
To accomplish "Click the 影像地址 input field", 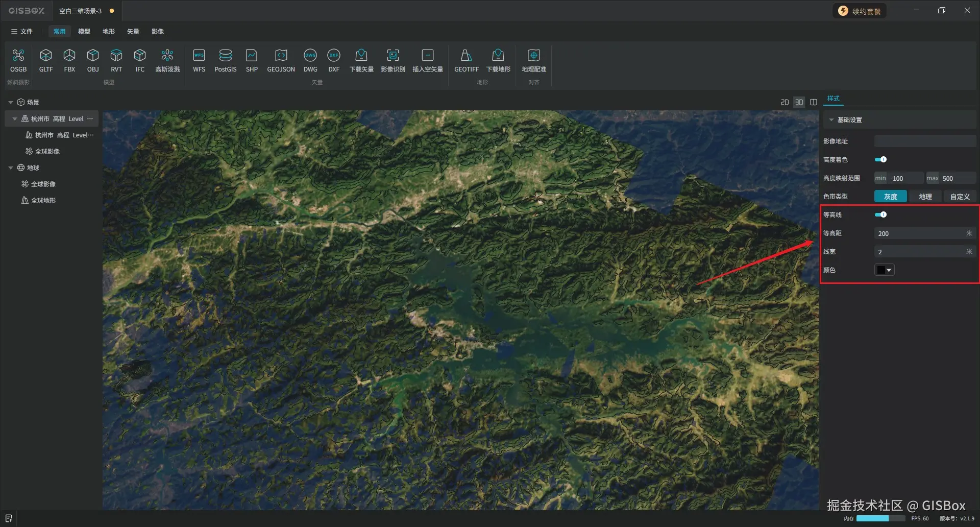I will (x=925, y=141).
